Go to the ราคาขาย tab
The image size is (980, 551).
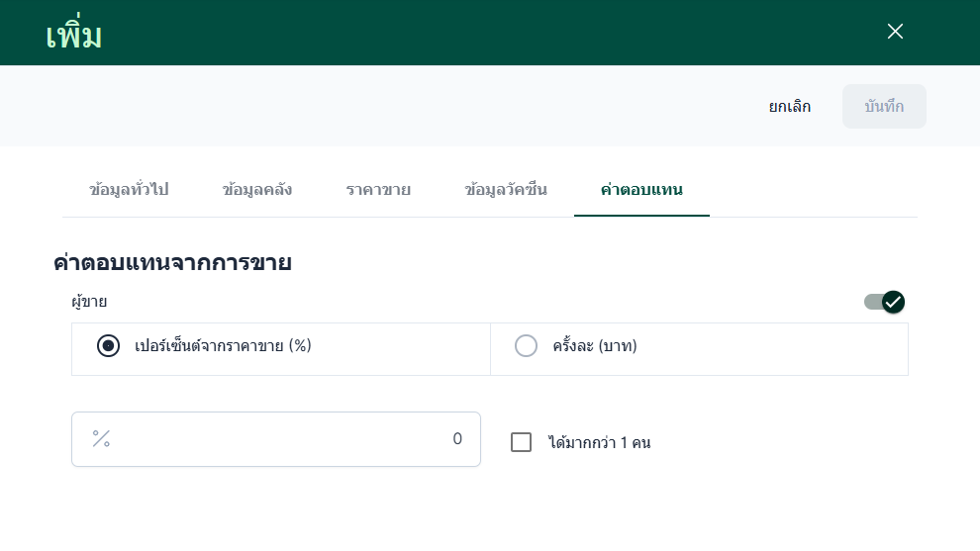tap(378, 189)
